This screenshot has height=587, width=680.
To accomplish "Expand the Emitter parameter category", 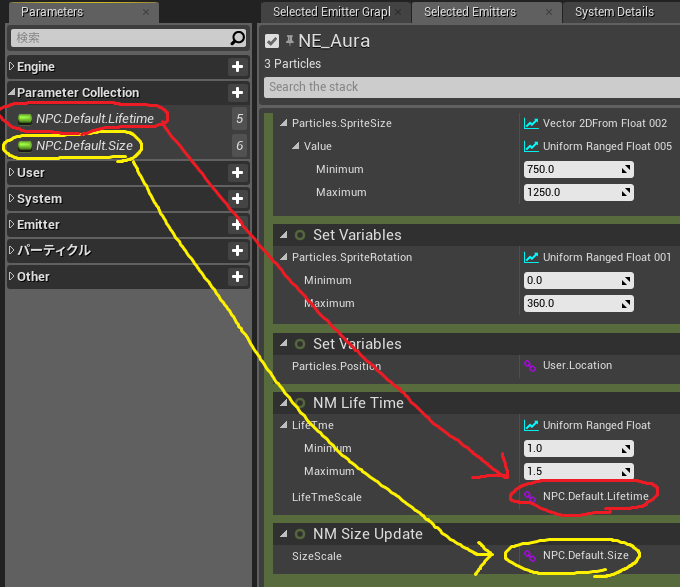I will point(12,224).
